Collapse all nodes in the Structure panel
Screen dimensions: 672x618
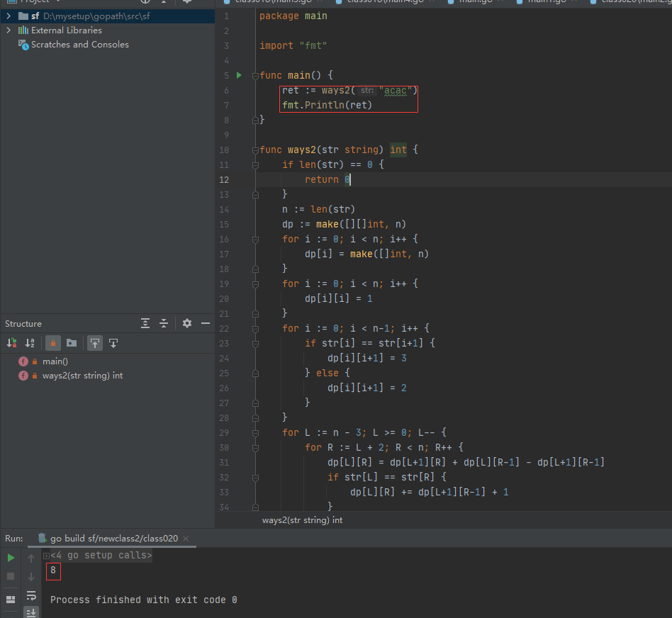(164, 324)
